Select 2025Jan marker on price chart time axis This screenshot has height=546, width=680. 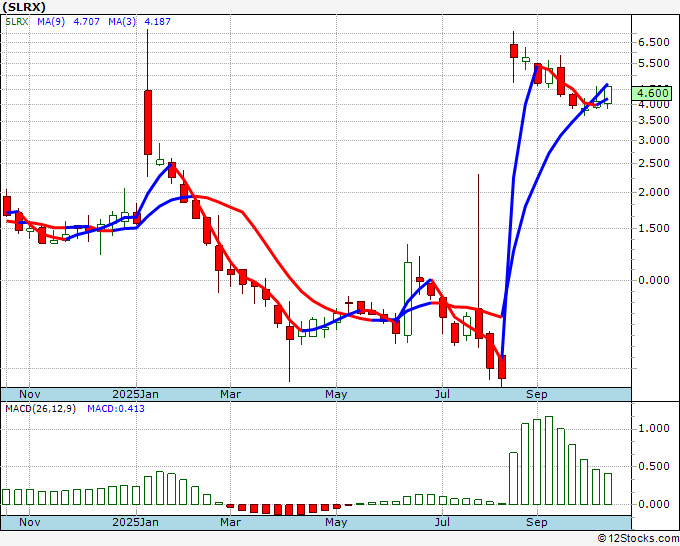pyautogui.click(x=135, y=394)
